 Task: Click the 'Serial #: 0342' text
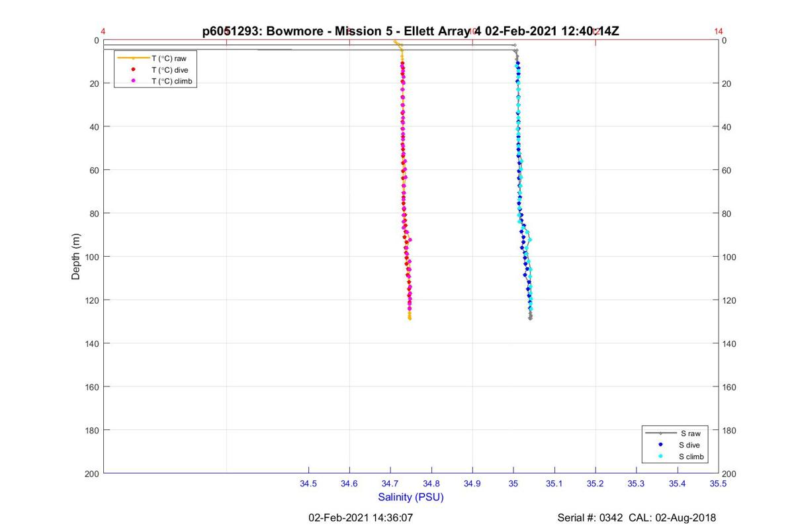coord(591,518)
